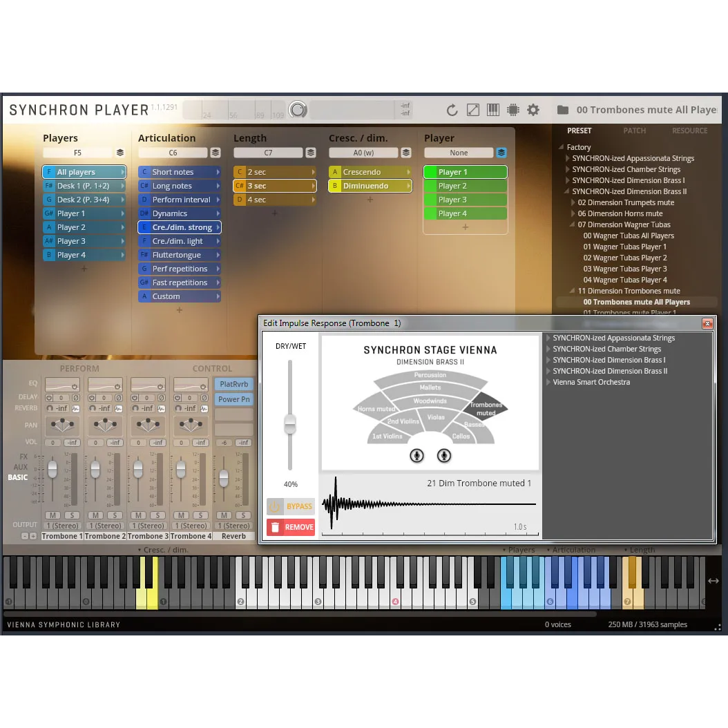
Task: Open the PlatRvrb insert in the Control strip
Action: click(x=233, y=384)
